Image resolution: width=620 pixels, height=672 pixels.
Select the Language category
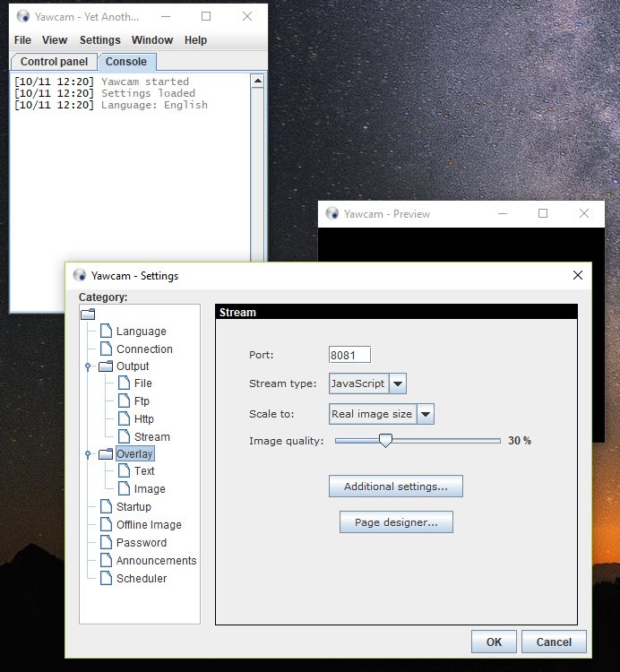point(142,332)
